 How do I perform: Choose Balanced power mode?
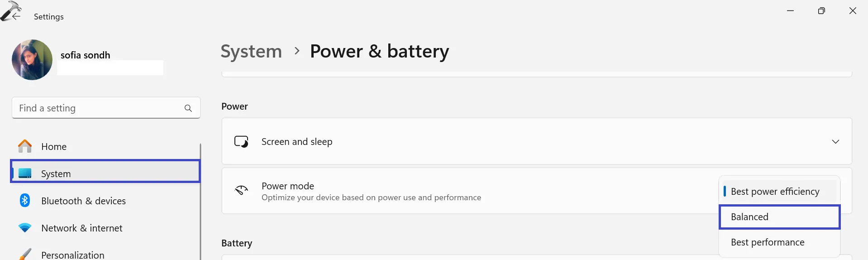tap(779, 217)
